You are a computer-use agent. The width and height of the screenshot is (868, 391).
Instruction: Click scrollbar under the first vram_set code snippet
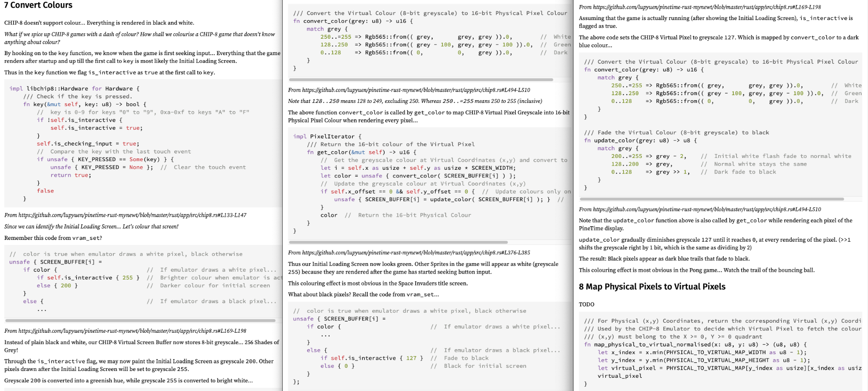pyautogui.click(x=140, y=321)
